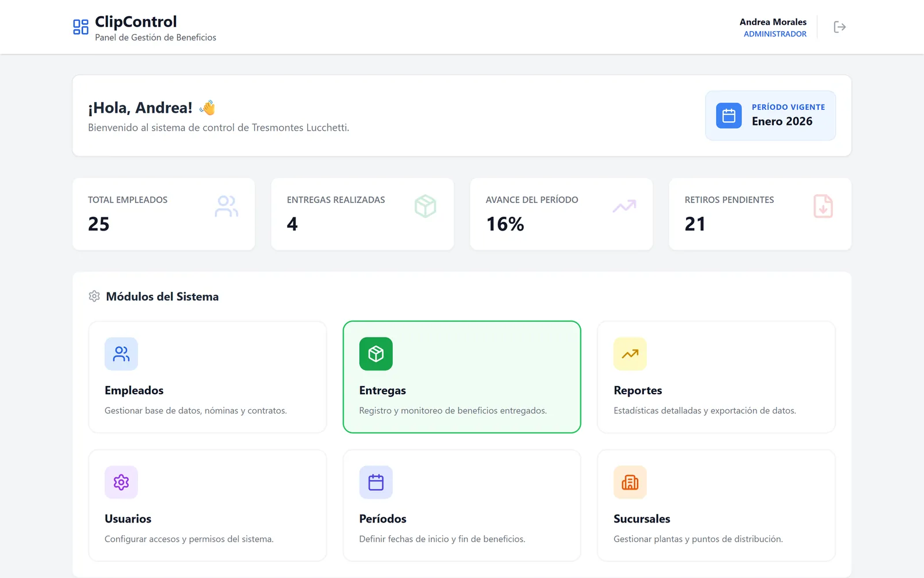Click the ClipControl app title

136,21
